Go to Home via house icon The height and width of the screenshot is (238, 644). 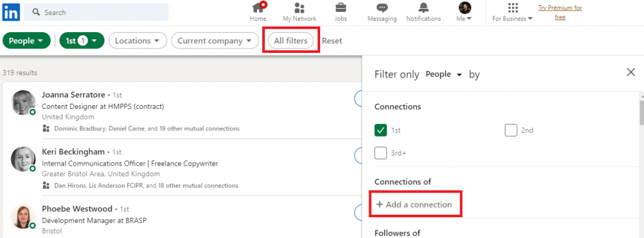click(258, 7)
